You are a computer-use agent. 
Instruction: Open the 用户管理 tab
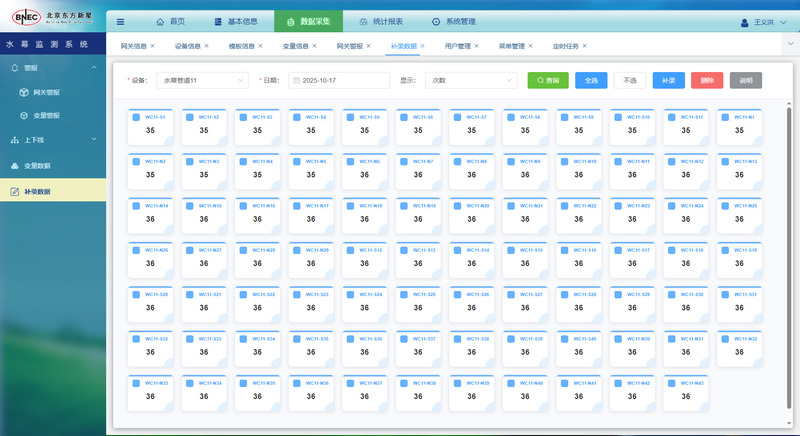tap(457, 46)
